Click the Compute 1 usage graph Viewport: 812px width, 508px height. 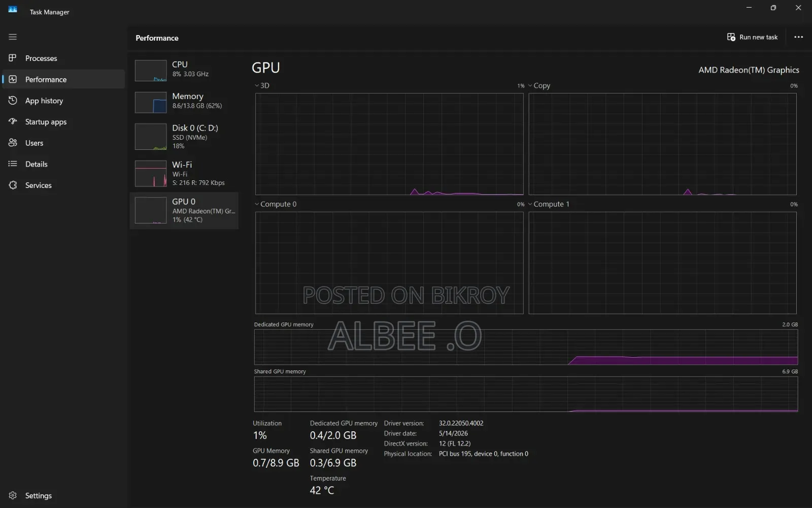tap(662, 263)
